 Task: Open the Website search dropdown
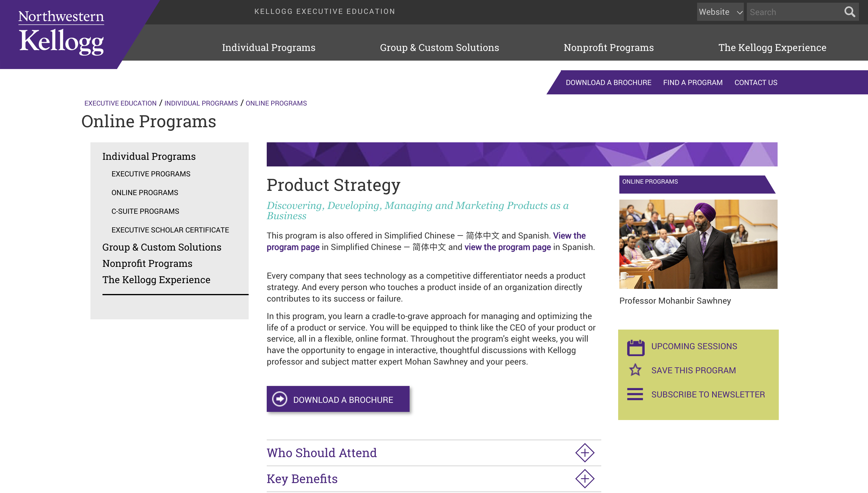click(x=719, y=12)
